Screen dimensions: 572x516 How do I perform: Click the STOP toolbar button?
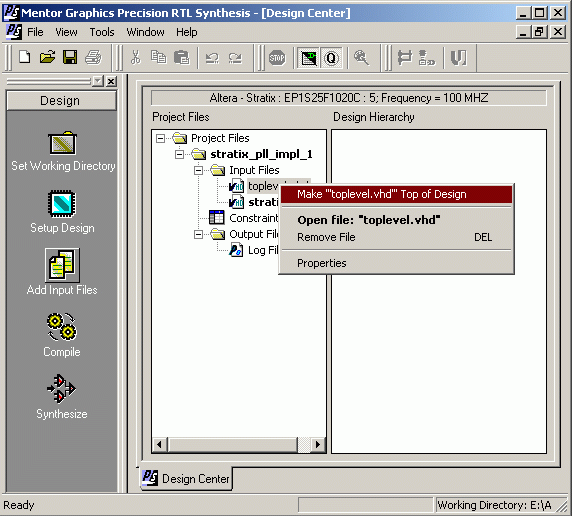pos(277,58)
